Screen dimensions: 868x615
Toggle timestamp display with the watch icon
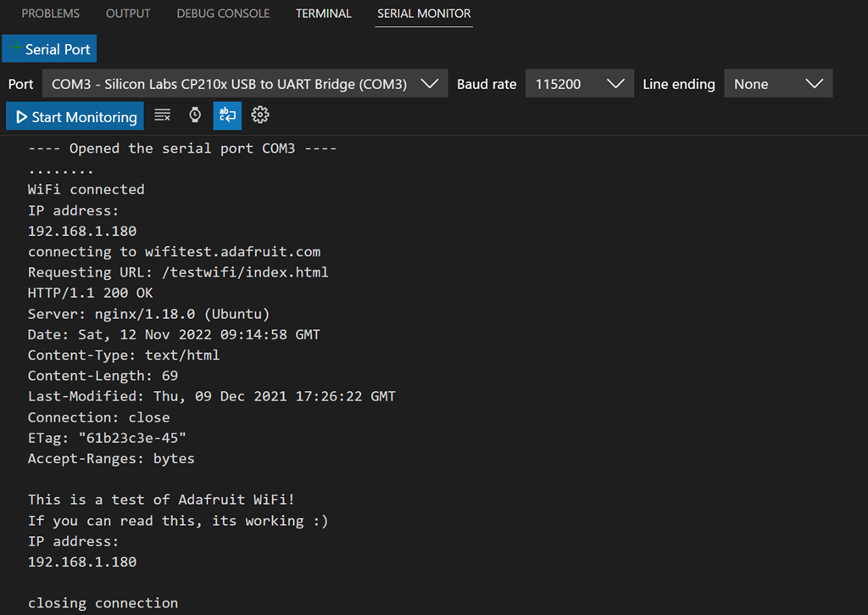coord(195,115)
